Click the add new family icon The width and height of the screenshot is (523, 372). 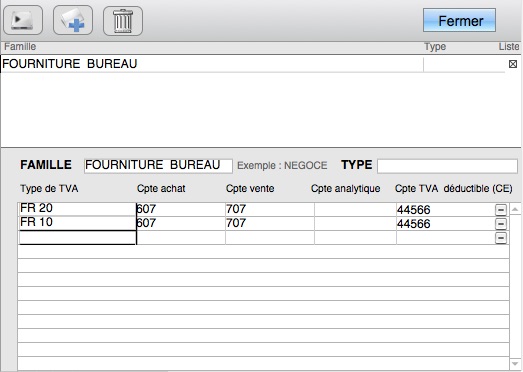point(73,20)
